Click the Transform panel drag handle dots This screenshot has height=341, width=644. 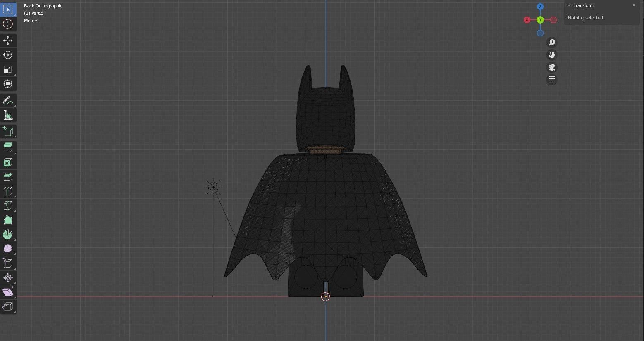(x=635, y=5)
